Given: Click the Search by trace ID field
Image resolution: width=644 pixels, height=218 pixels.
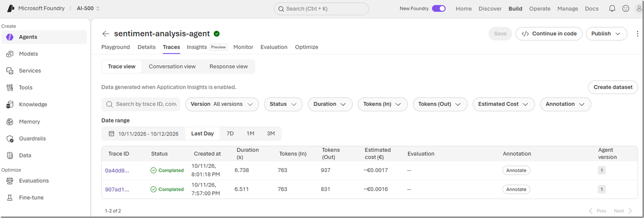Looking at the screenshot, I should (x=141, y=104).
